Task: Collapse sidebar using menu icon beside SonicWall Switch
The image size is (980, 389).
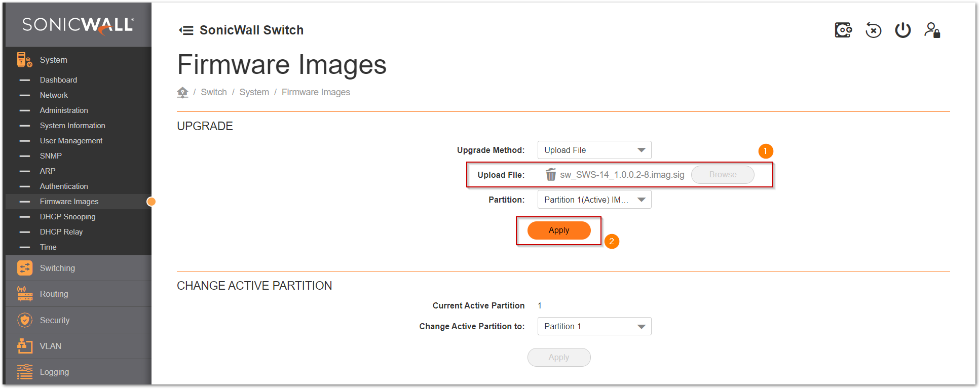Action: point(186,30)
